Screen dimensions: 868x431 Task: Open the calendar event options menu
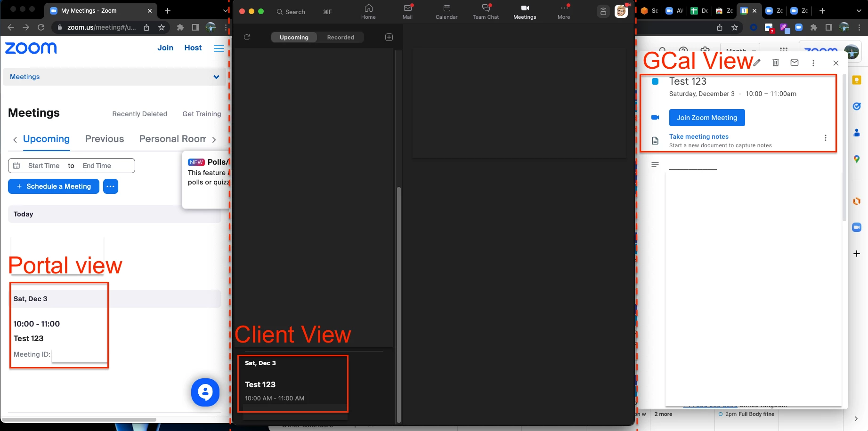pos(813,63)
